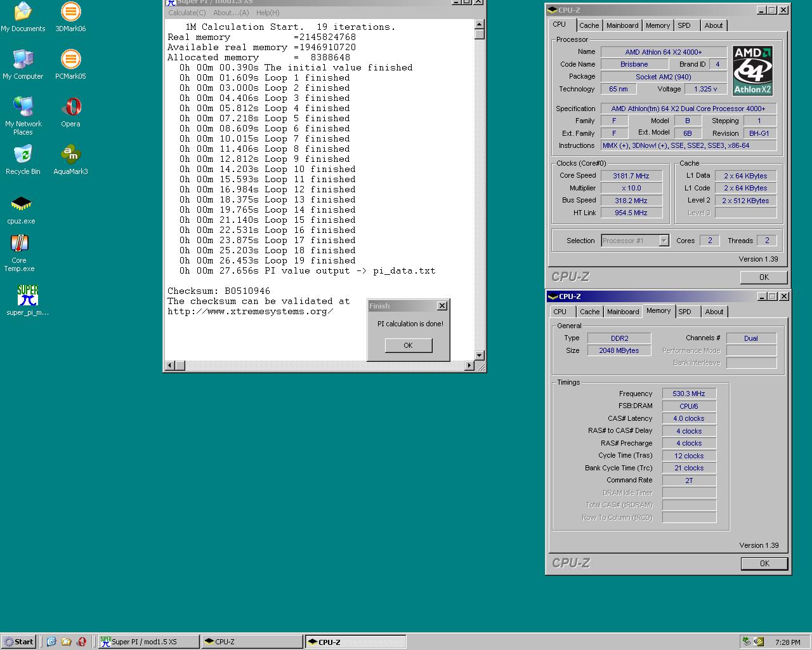Switch to Memory tab in upper CPU-Z
Screen dimensions: 812x650
pos(657,25)
